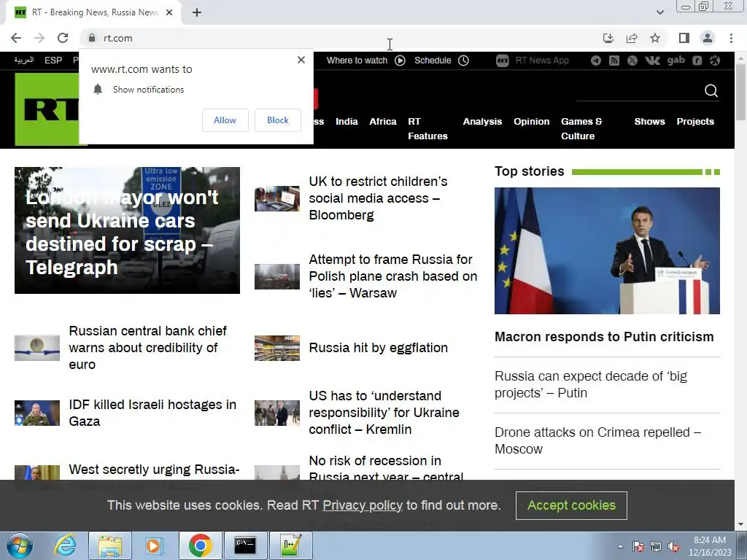Open Kremlin 'understand responsibility' Ukraine story
Screen dimensions: 747x560
click(384, 413)
